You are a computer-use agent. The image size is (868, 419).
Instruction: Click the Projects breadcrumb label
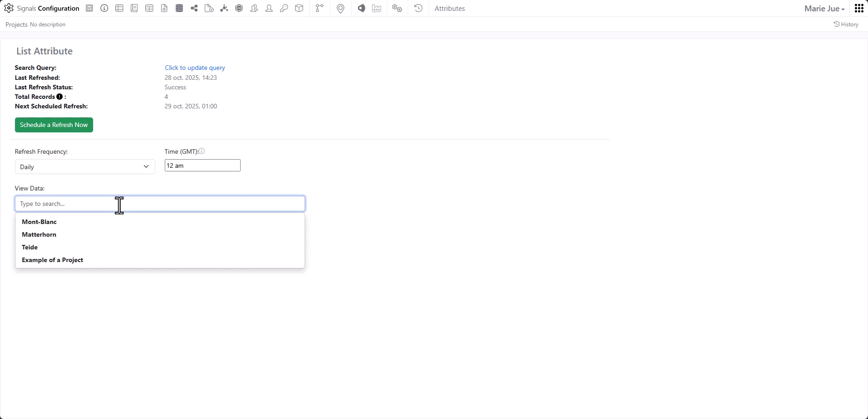pos(15,24)
